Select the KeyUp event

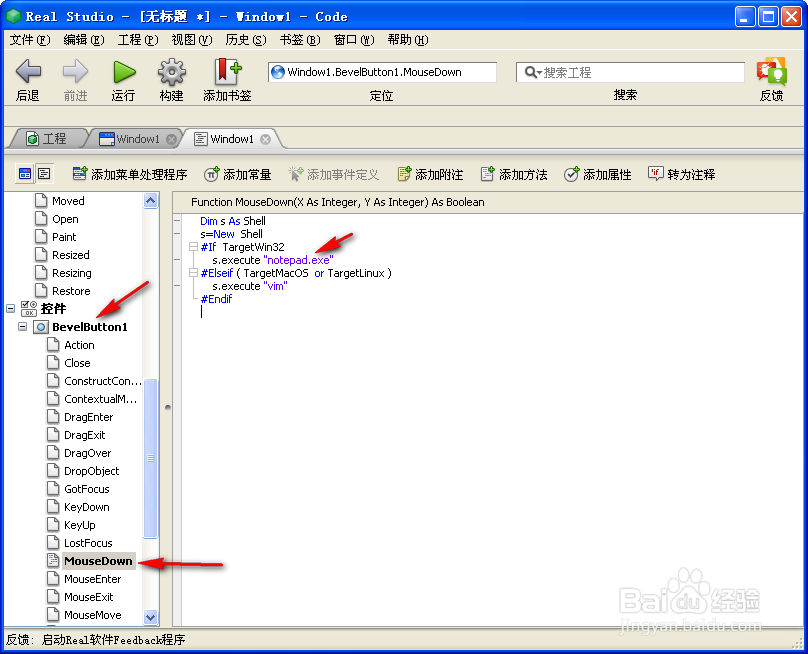point(80,525)
